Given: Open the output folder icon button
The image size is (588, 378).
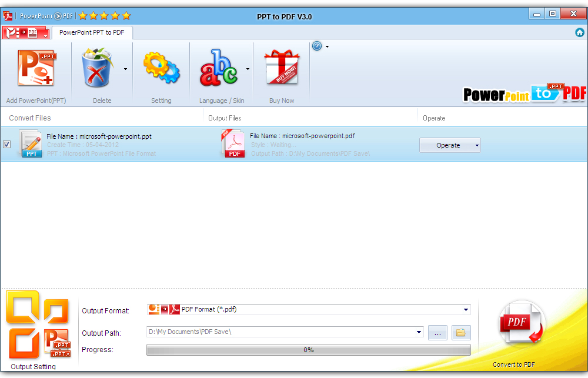Looking at the screenshot, I should click(x=461, y=333).
